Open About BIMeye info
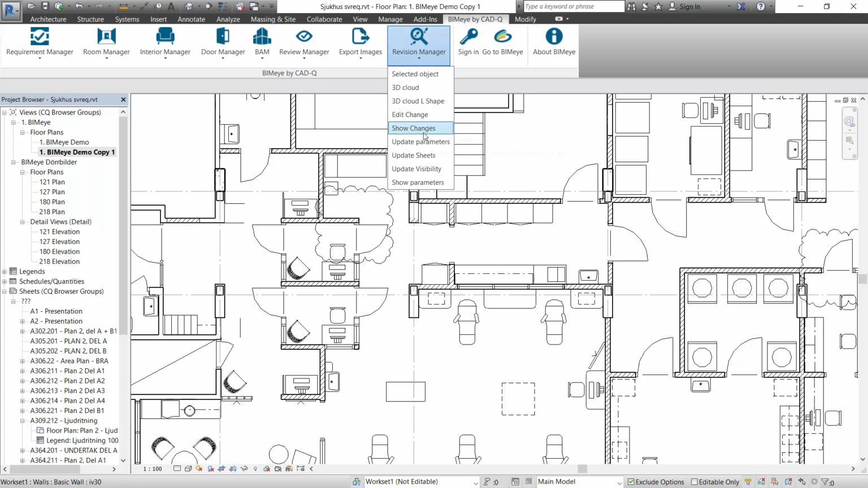Viewport: 868px width, 488px height. 554,43
